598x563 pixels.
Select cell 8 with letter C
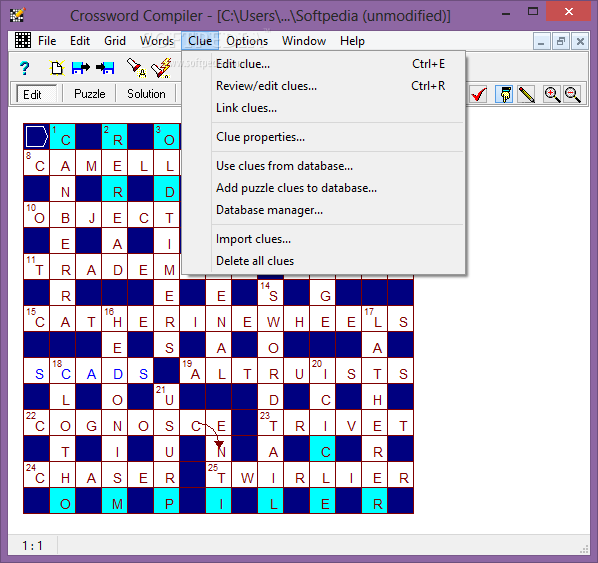37,163
